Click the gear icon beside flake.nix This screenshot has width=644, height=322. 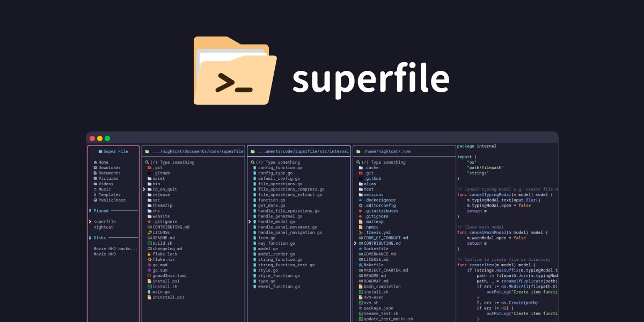[150, 259]
